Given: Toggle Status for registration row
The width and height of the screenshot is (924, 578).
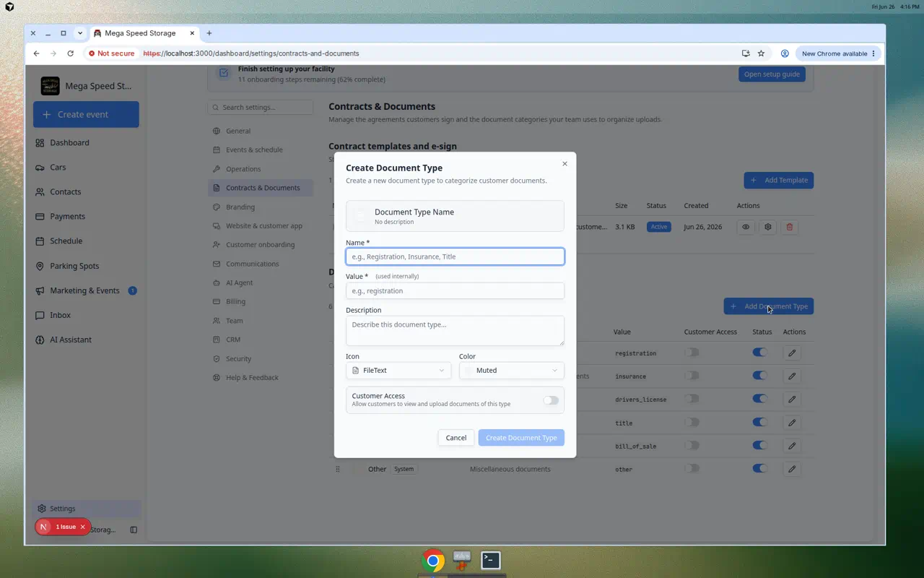Looking at the screenshot, I should point(760,353).
